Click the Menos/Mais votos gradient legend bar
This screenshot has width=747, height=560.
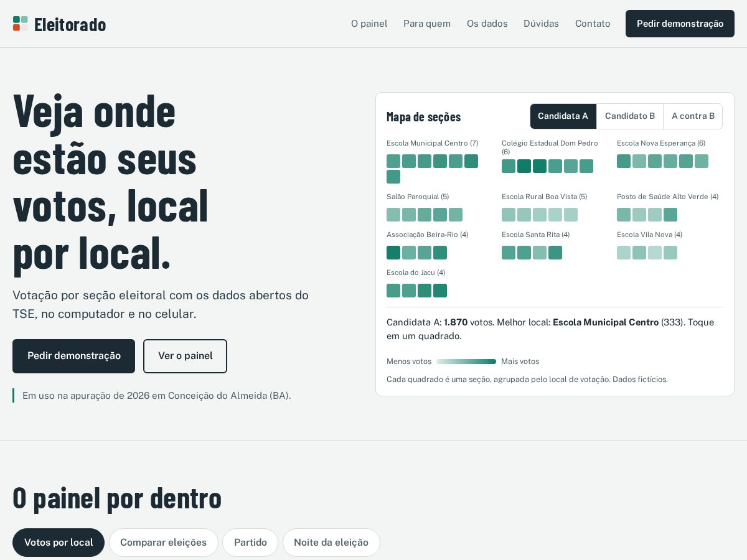point(466,362)
